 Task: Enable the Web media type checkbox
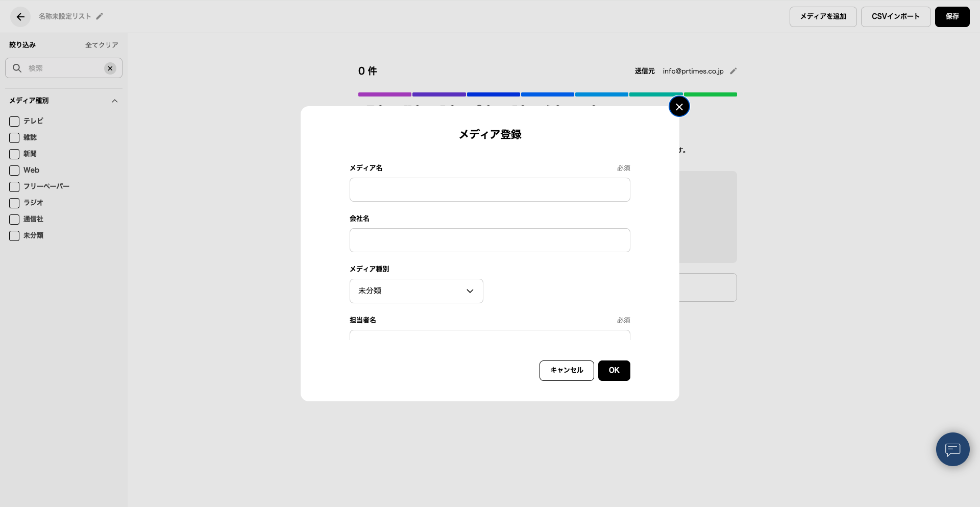(14, 171)
